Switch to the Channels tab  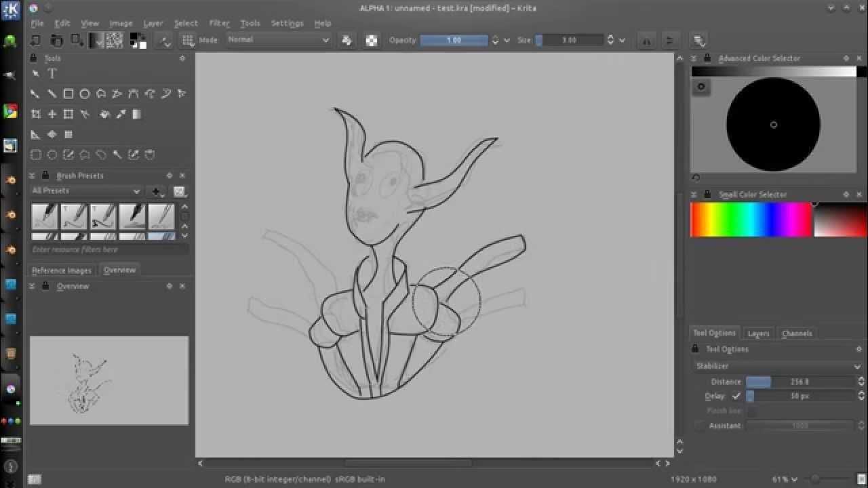point(797,333)
